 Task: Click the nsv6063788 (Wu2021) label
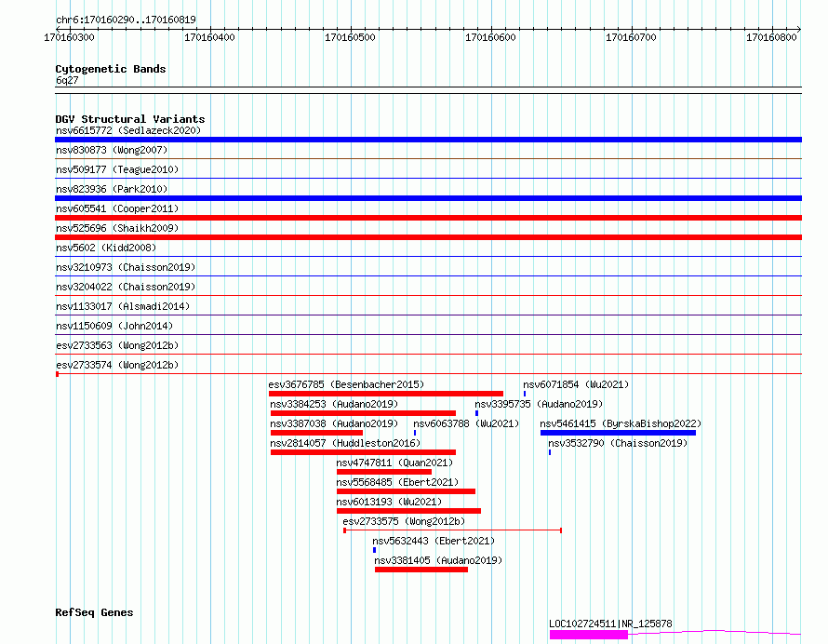(x=466, y=423)
